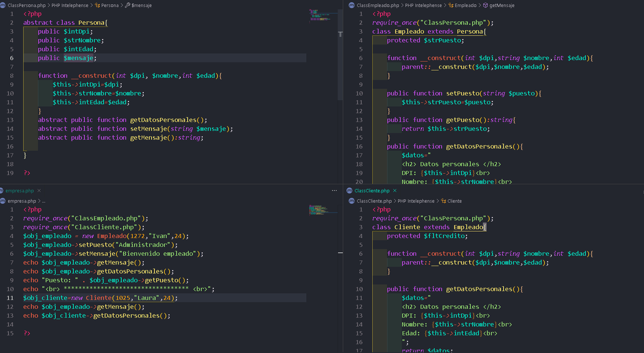Close the empresa.php tab
This screenshot has width=644, height=353.
[39, 190]
